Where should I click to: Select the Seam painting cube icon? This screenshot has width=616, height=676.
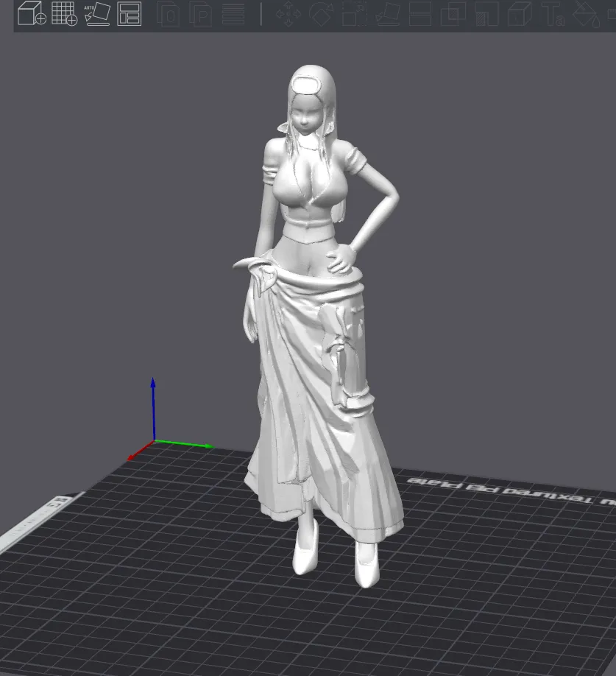click(520, 15)
